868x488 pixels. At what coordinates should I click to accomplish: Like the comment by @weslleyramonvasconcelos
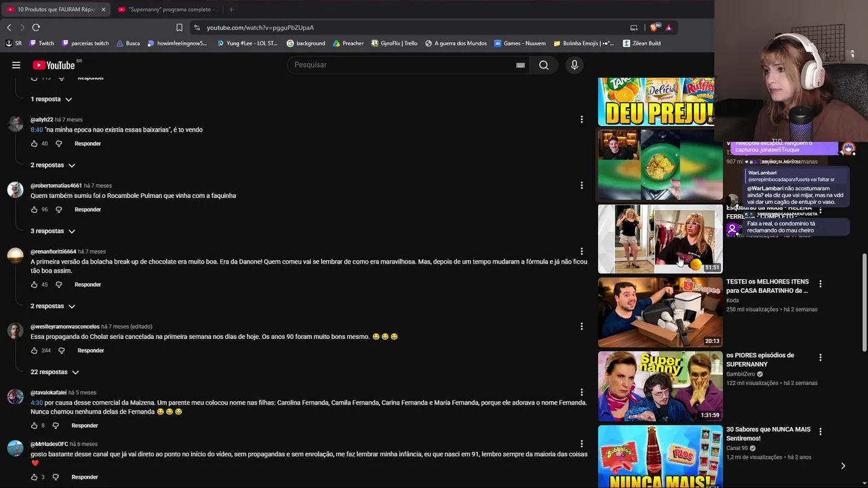click(x=35, y=350)
